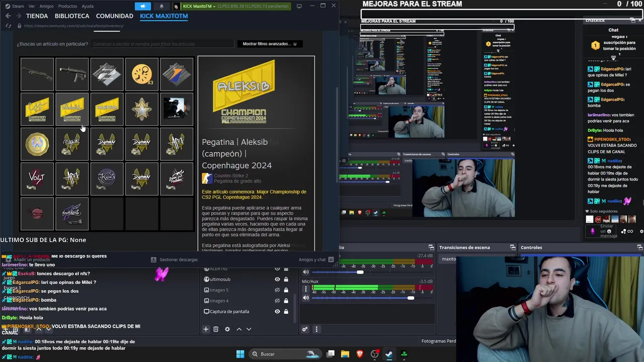Show the Imagen 4 source
644x362 pixels.
pos(277,301)
